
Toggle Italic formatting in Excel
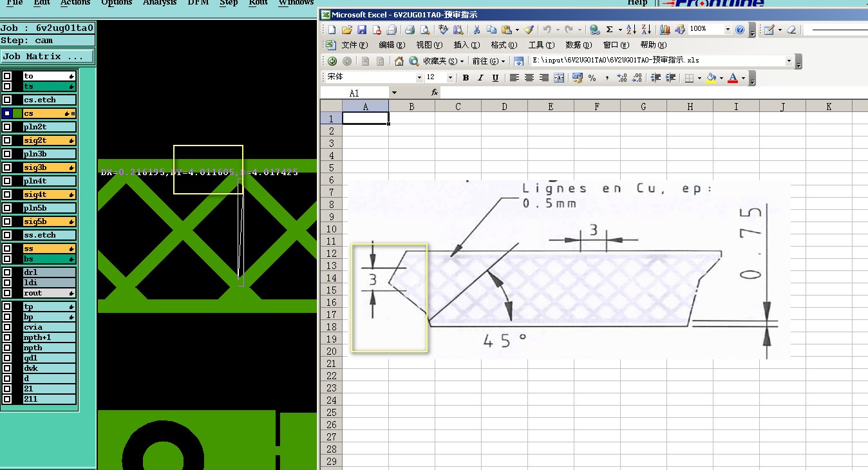(480, 78)
